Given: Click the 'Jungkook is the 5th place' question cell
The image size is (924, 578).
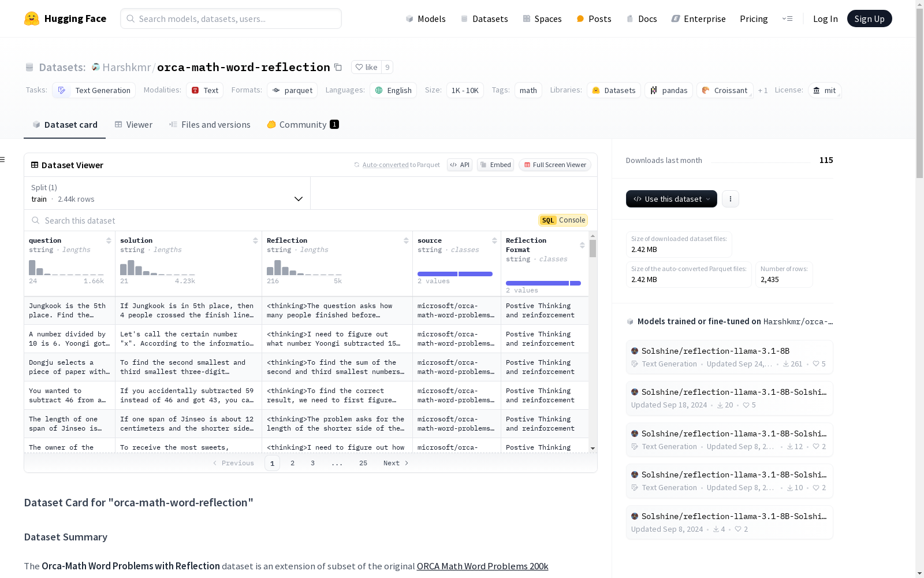Looking at the screenshot, I should click(70, 310).
